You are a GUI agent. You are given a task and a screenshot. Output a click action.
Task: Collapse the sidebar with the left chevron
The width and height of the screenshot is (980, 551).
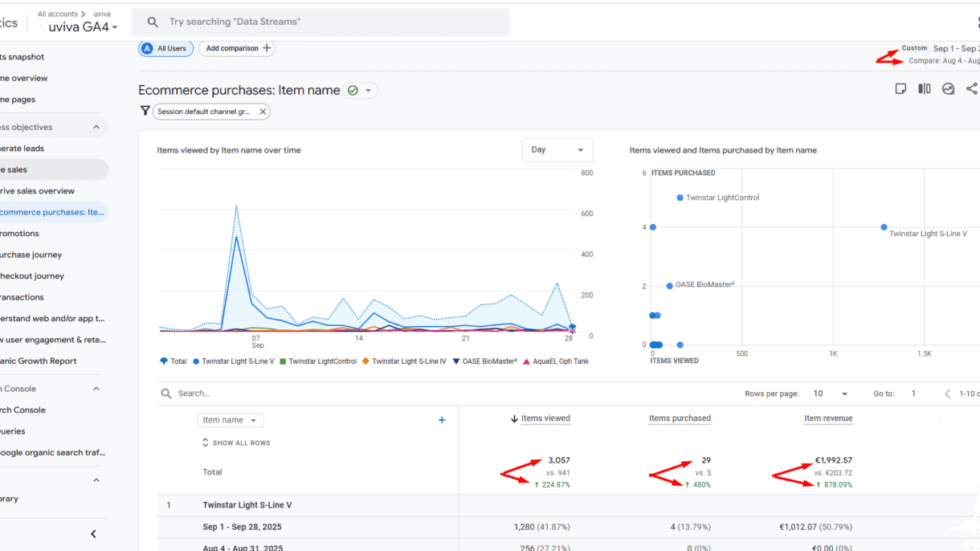(93, 534)
